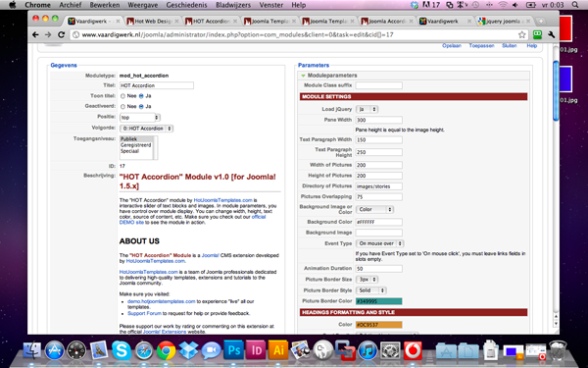Set Toon titel to Nee
Screen dimensions: 588x368
(x=122, y=96)
